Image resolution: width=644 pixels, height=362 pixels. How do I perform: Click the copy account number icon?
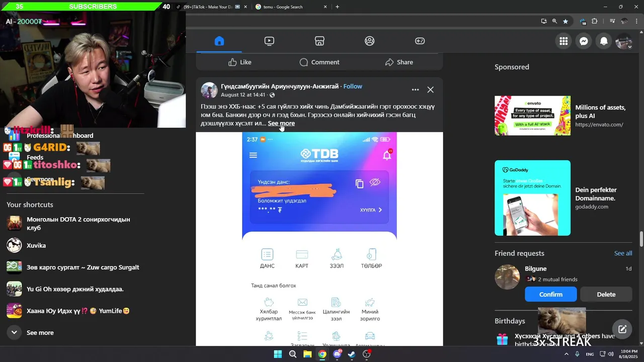(359, 184)
